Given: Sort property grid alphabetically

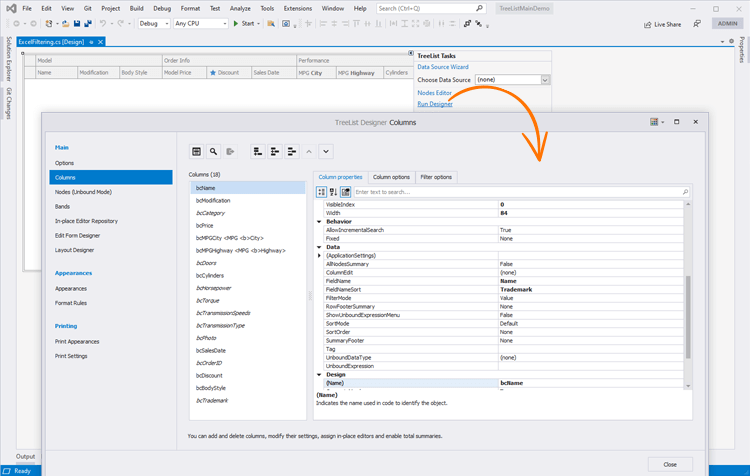Looking at the screenshot, I should [333, 192].
